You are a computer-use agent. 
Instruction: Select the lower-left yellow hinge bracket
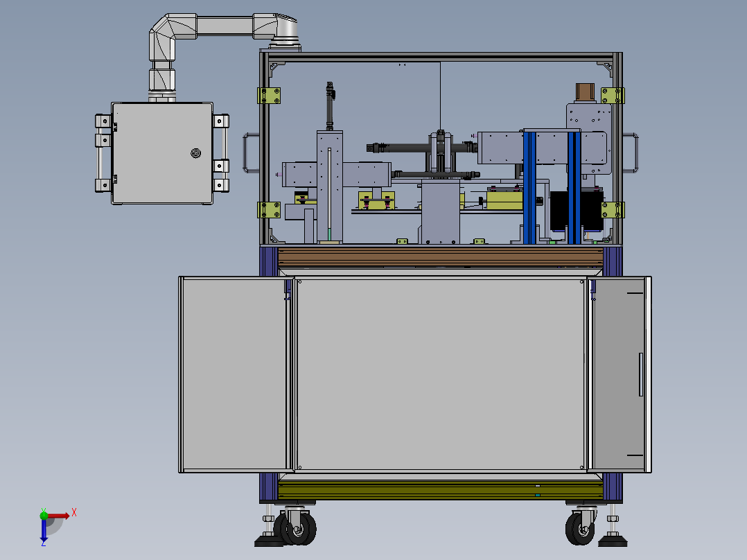[269, 210]
